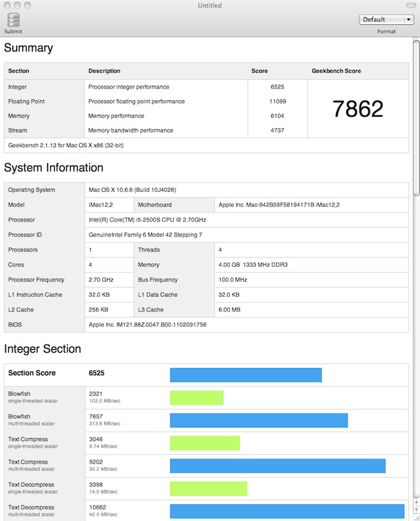
Task: Click the Floating Point score 11099
Action: coord(277,101)
